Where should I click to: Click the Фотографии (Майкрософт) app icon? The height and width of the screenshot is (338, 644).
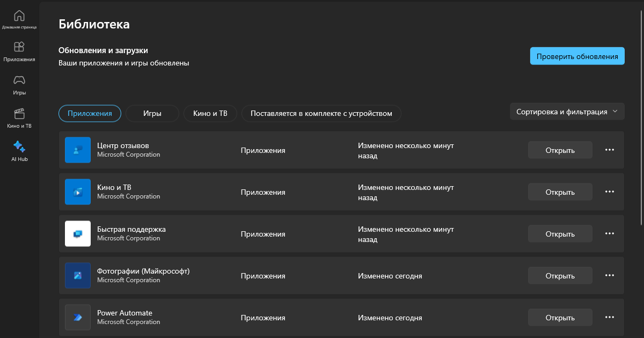tap(77, 275)
